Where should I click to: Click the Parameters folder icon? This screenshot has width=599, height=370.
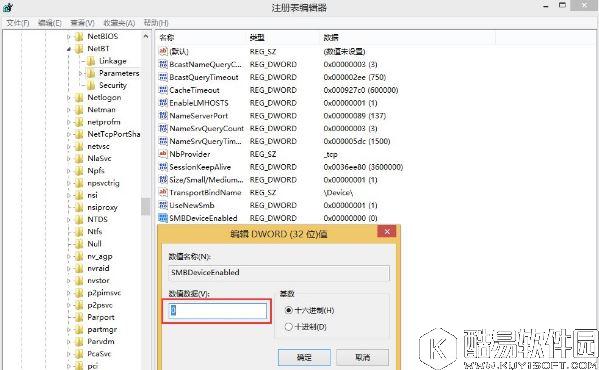pos(91,73)
